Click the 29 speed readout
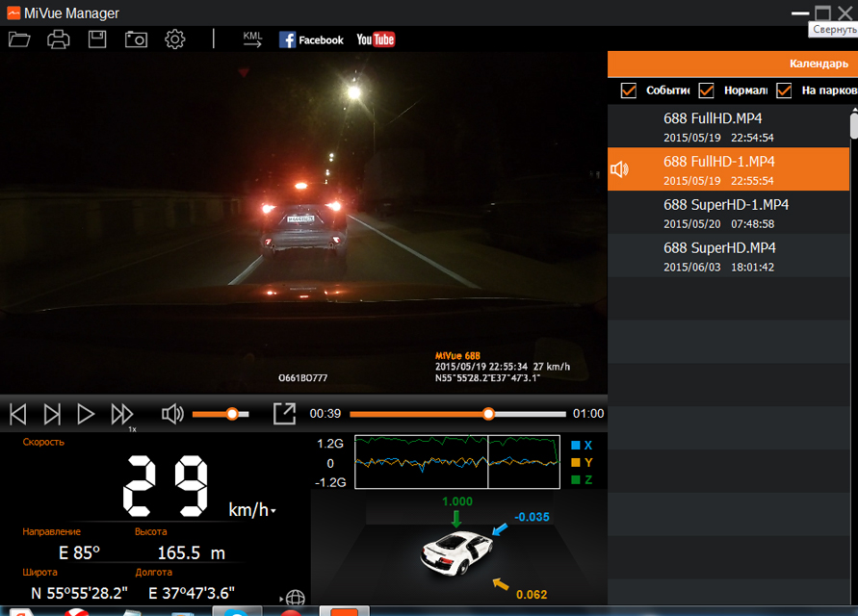Image resolution: width=858 pixels, height=616 pixels. point(166,486)
